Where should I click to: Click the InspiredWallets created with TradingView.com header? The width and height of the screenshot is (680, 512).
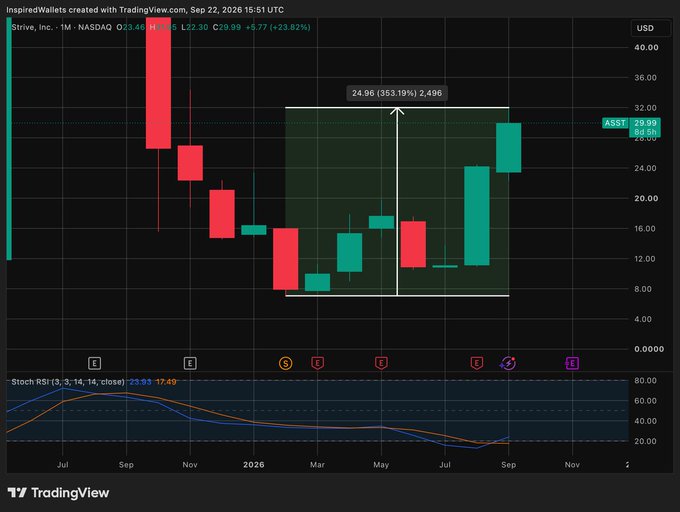[145, 10]
